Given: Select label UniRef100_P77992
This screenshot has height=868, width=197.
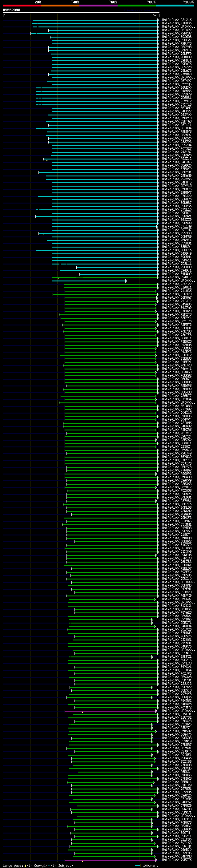Looking at the screenshot, I should [176, 410].
